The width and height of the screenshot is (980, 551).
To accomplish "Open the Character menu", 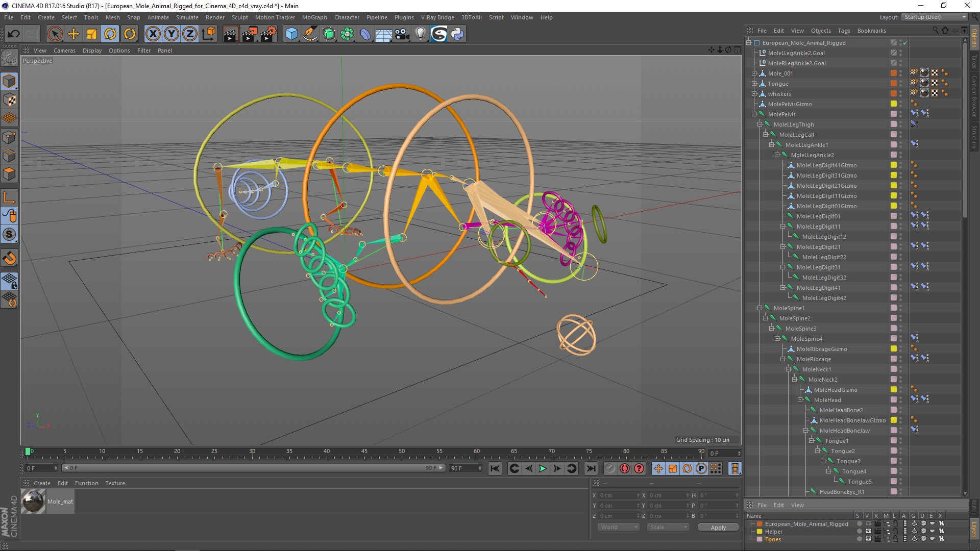I will click(347, 17).
